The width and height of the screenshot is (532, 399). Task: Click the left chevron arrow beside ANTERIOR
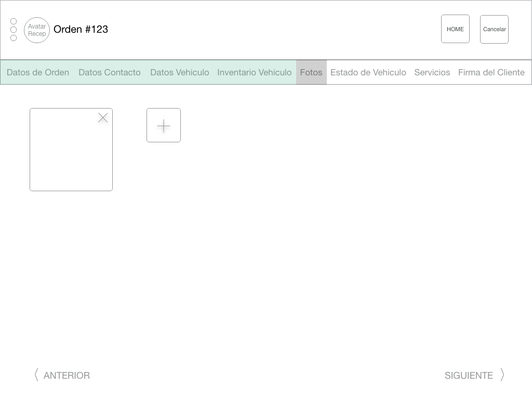pos(36,375)
